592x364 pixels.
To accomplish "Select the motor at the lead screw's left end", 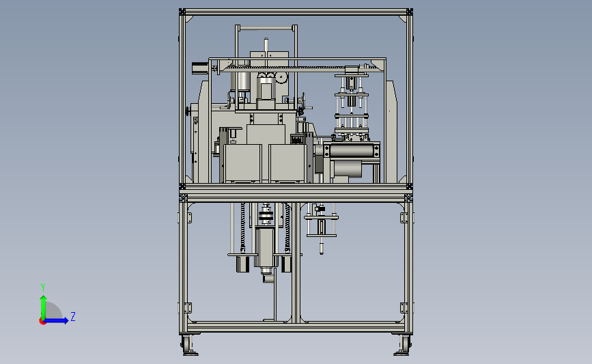I will click(x=200, y=68).
